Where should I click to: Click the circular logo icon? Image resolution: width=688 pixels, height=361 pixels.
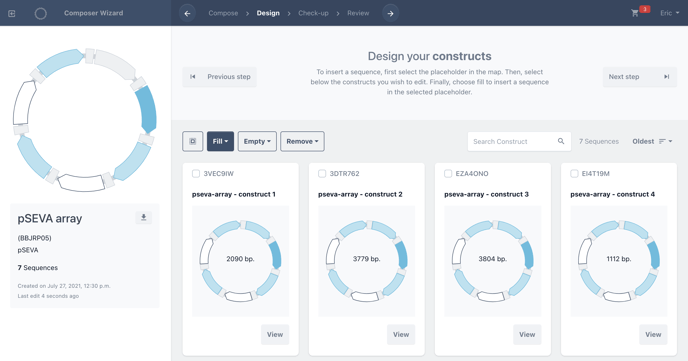(41, 13)
